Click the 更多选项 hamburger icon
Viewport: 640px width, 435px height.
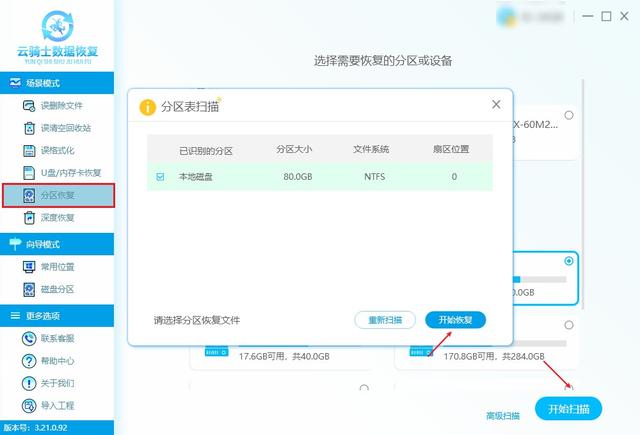(15, 315)
